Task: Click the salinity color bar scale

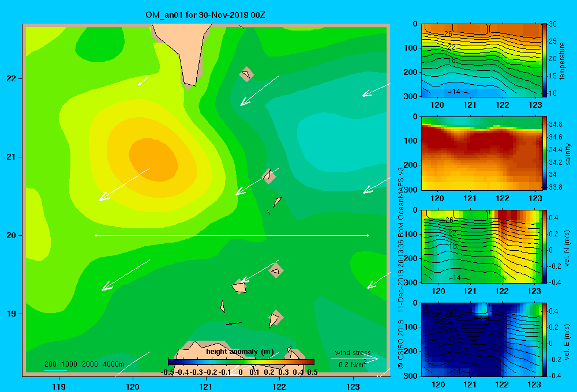Action: tap(545, 153)
